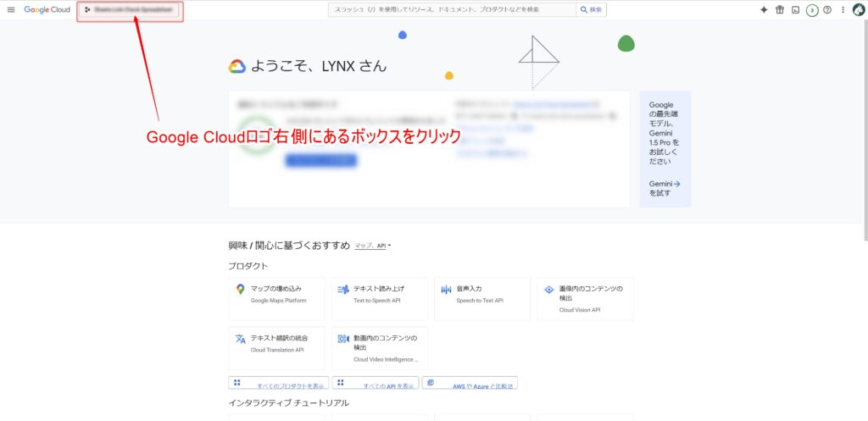Click the free trial gift icon
868x421 pixels.
click(780, 10)
